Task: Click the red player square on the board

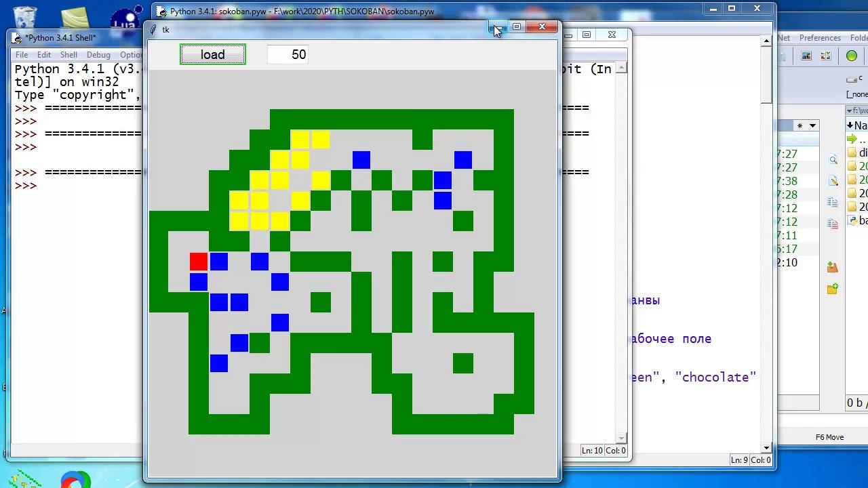Action: click(x=199, y=262)
